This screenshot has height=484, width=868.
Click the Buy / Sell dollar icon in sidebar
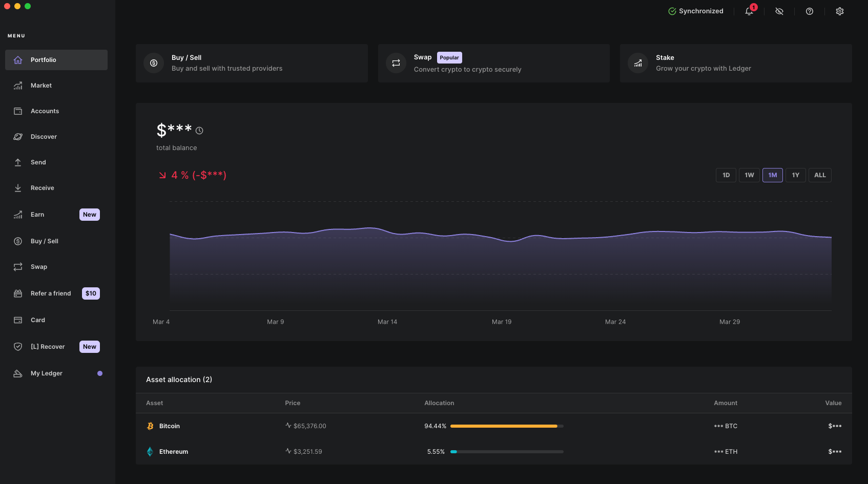tap(18, 241)
